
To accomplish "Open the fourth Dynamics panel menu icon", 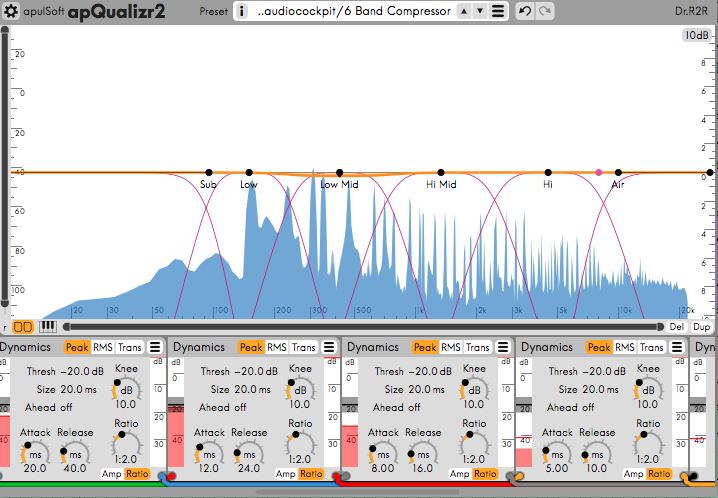I will (x=677, y=347).
